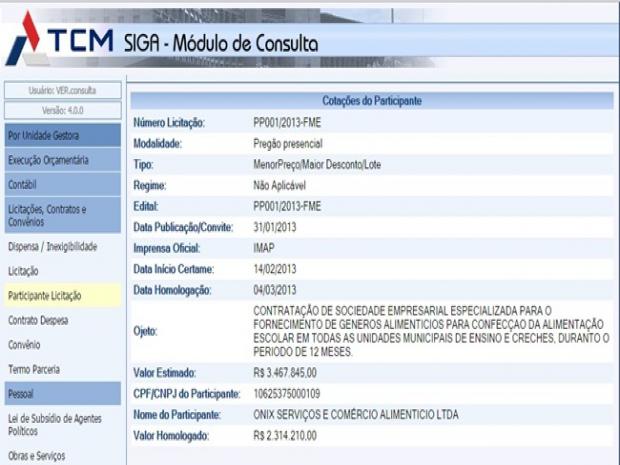Click the Pregão presencial modalidade value
620x465 pixels.
pyautogui.click(x=288, y=144)
